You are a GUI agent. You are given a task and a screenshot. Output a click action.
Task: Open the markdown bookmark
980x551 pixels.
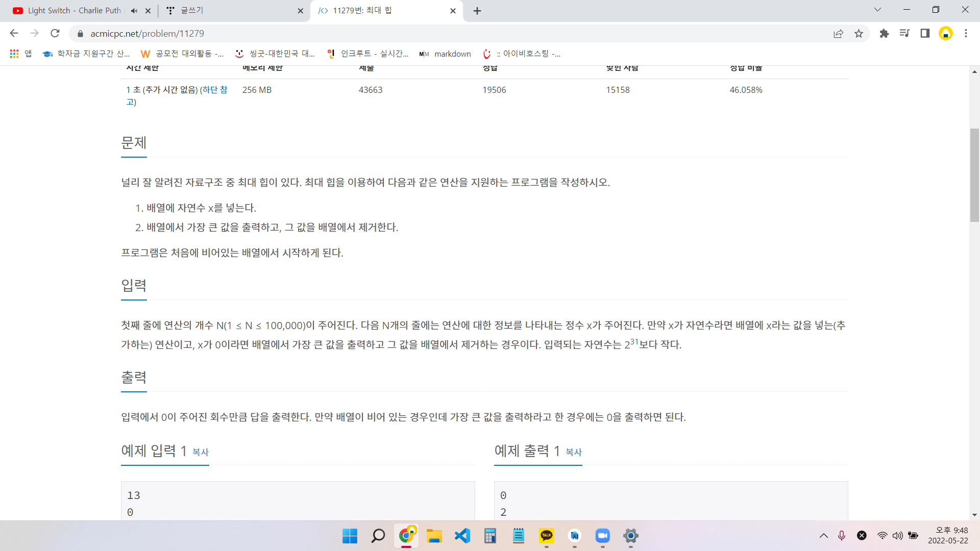445,54
